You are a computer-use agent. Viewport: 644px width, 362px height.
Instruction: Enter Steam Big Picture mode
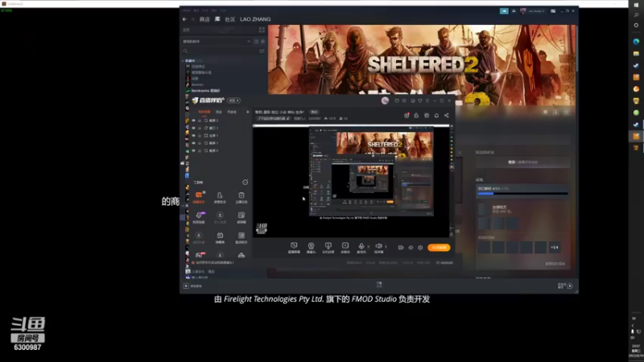pos(553,11)
